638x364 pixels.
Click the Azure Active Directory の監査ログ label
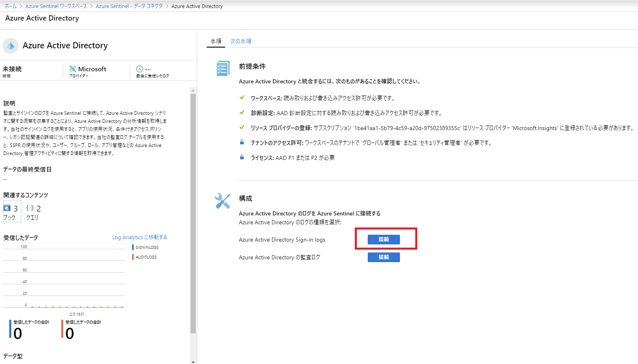[280, 257]
